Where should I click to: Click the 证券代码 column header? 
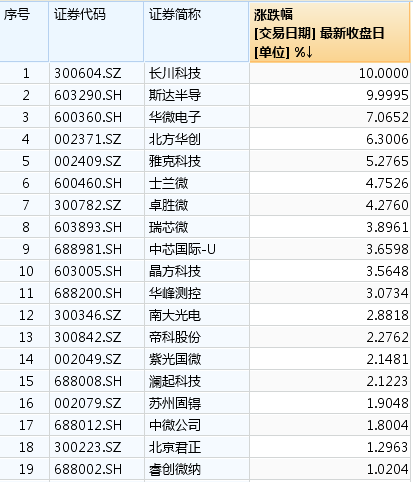click(x=96, y=32)
